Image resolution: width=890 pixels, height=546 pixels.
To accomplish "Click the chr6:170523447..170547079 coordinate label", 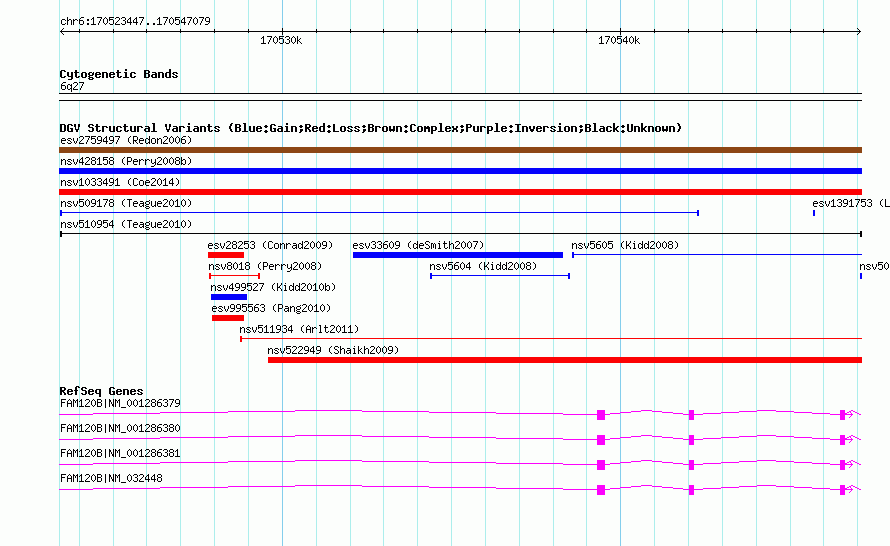I will pos(135,21).
